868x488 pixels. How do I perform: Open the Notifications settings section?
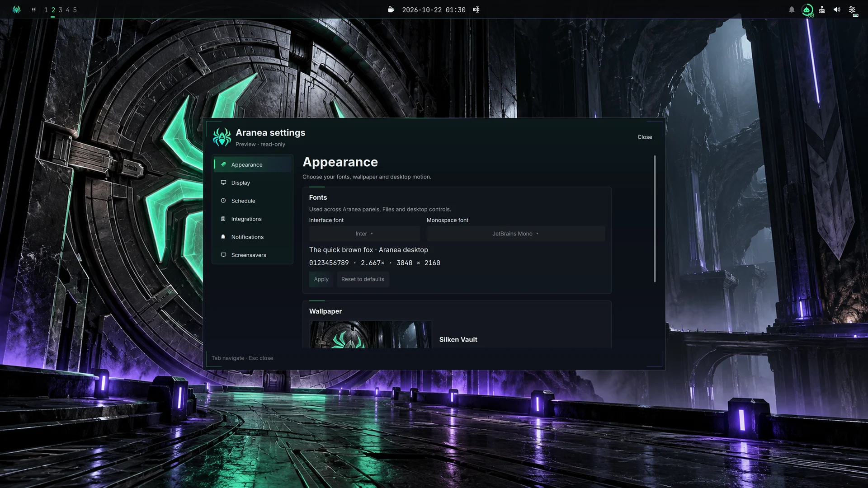(253, 237)
